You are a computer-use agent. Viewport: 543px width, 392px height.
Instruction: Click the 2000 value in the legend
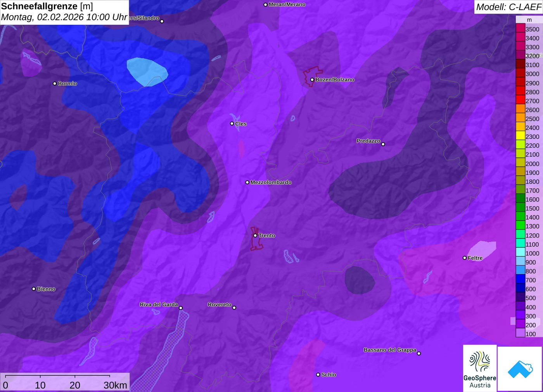coord(532,164)
